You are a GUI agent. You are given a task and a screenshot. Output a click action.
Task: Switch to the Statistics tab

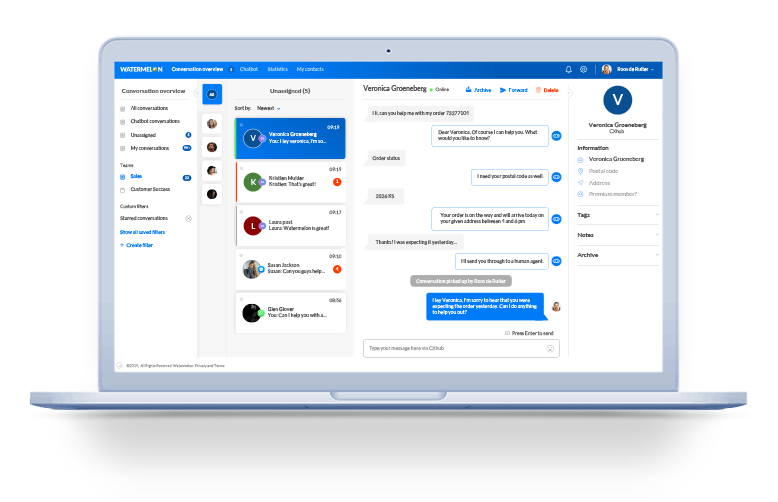[x=277, y=69]
